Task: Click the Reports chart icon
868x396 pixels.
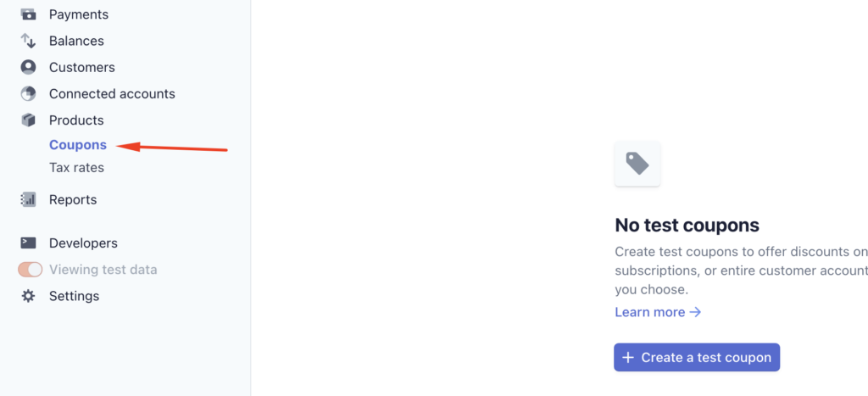Action: tap(29, 200)
